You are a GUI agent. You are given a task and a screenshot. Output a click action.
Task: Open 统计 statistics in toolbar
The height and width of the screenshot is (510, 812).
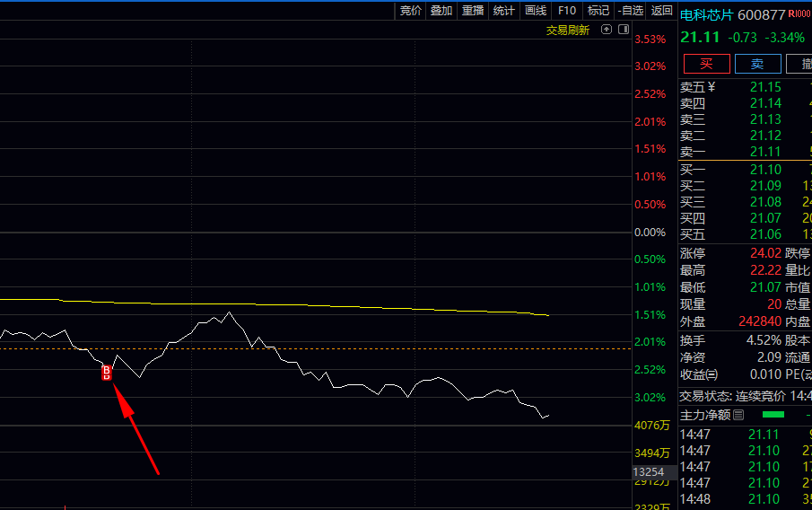(504, 11)
